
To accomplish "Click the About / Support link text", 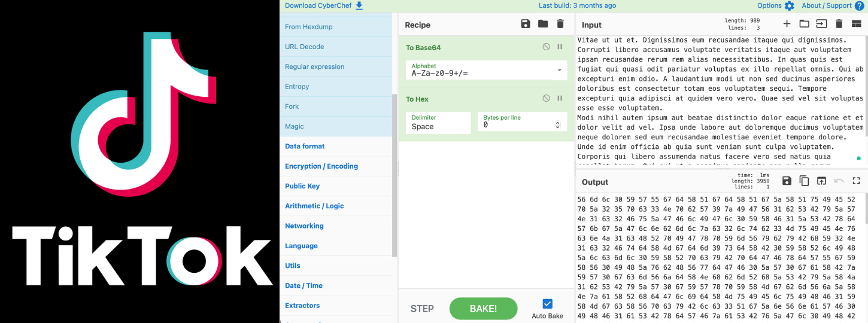I will pyautogui.click(x=827, y=5).
